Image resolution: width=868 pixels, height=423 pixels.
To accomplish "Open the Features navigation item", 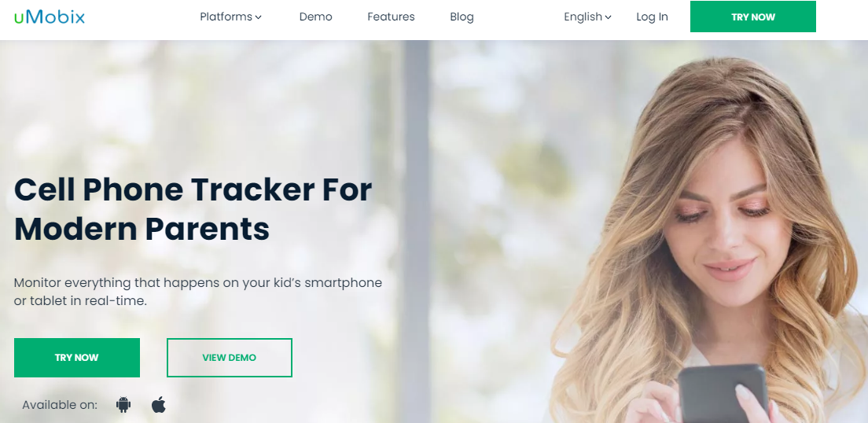I will 391,17.
